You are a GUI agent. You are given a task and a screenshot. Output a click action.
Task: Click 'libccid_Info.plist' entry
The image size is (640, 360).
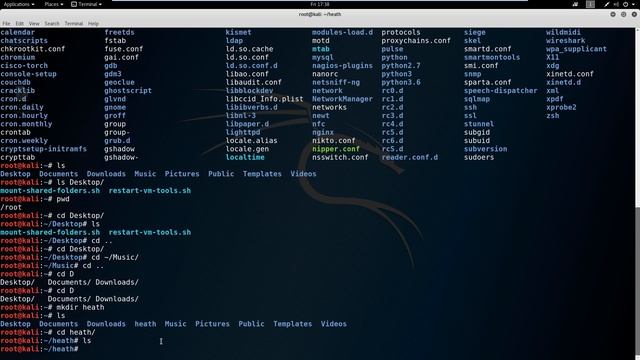(x=264, y=99)
